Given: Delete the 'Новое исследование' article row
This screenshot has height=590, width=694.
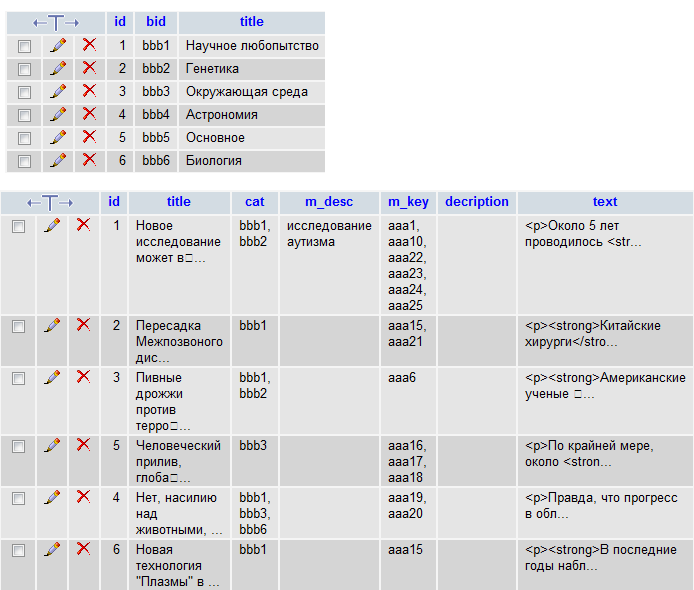Looking at the screenshot, I should 83,225.
